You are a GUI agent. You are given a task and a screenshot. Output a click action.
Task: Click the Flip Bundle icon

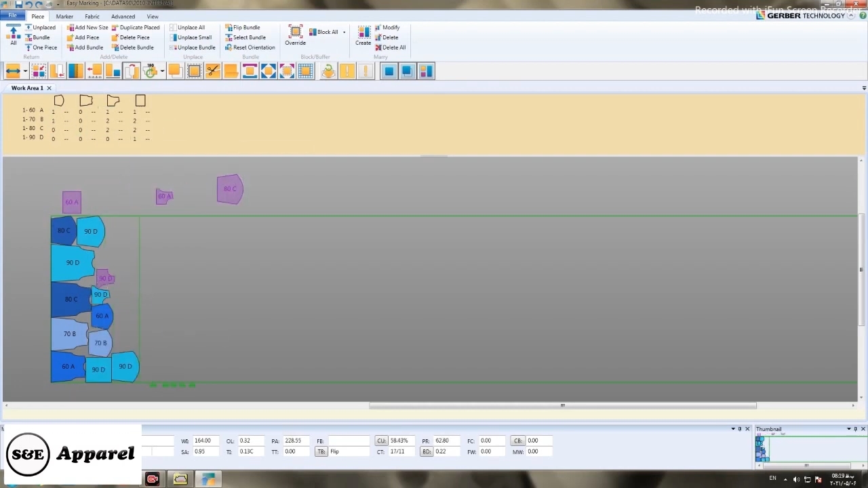click(229, 28)
